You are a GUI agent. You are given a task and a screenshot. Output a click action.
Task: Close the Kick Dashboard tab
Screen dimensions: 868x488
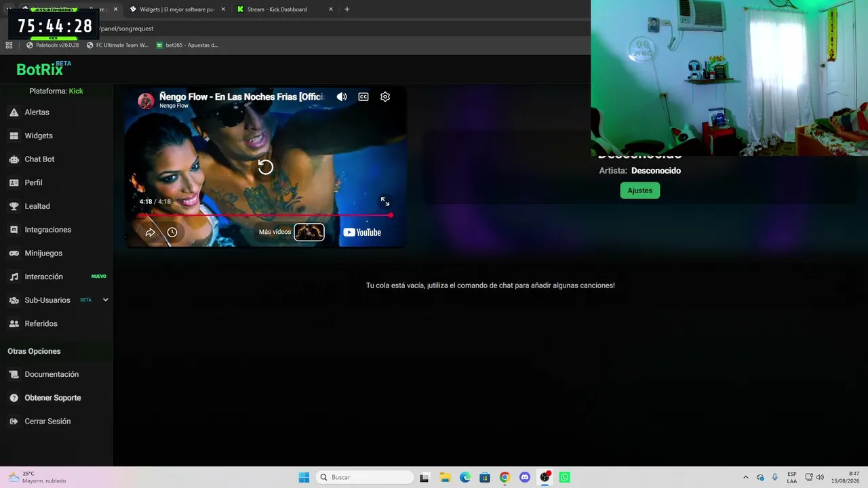(331, 9)
